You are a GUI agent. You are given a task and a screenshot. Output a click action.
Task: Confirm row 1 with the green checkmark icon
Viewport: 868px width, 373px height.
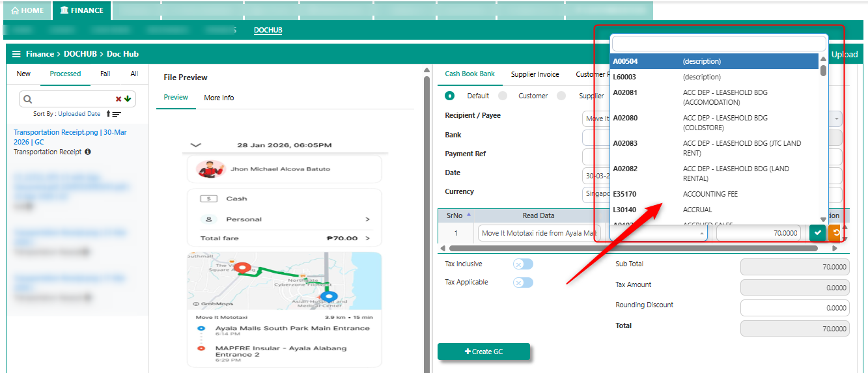coord(817,232)
